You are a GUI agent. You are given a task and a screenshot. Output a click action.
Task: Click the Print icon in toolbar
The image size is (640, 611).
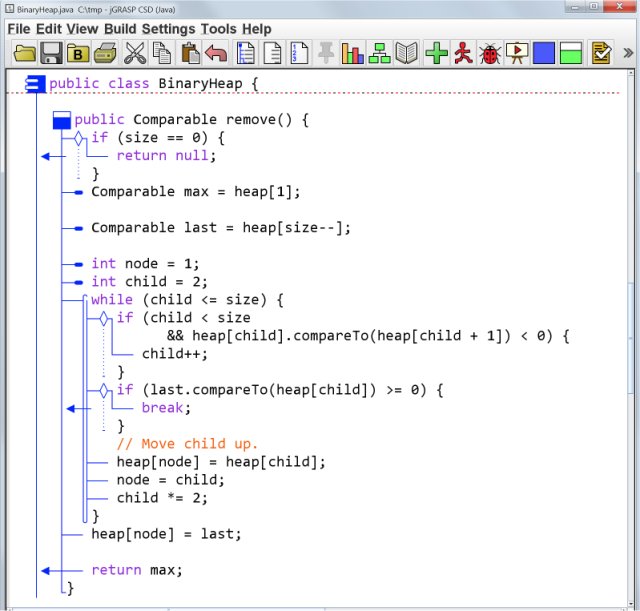point(106,53)
